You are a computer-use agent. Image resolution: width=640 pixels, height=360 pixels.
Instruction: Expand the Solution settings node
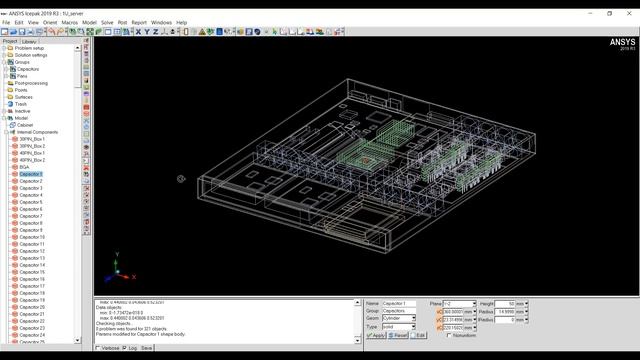[x=4, y=55]
